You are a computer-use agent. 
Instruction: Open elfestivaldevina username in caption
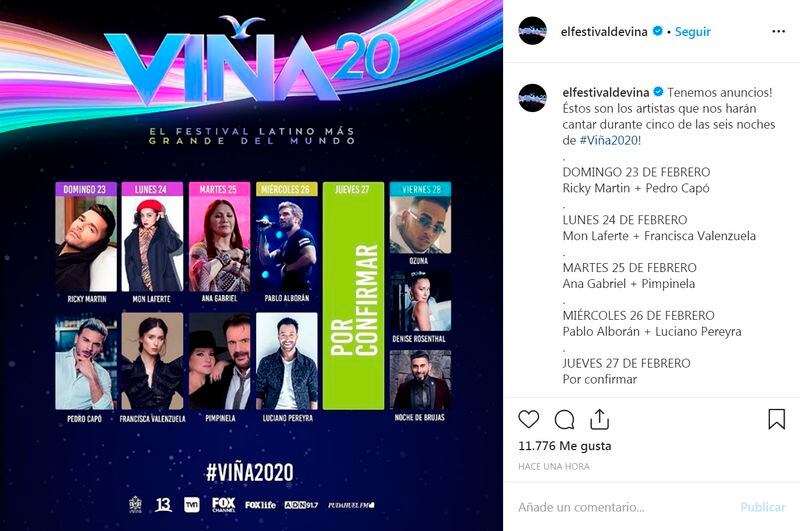(606, 92)
